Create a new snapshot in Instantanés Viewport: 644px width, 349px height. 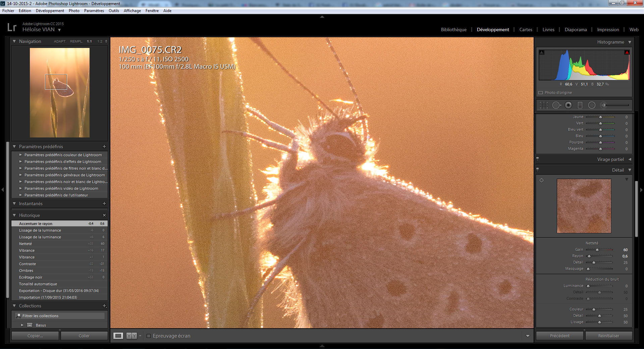pyautogui.click(x=104, y=203)
